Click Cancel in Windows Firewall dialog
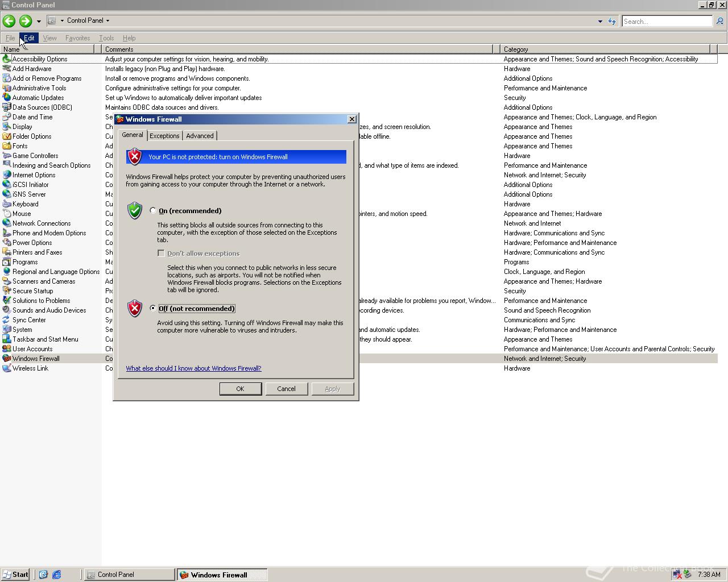 tap(286, 389)
